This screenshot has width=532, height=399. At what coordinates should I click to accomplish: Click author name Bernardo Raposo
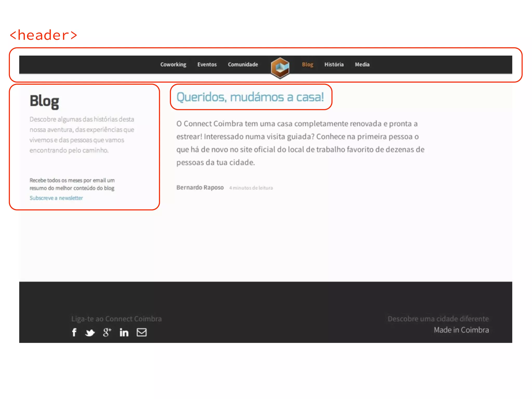(x=200, y=187)
